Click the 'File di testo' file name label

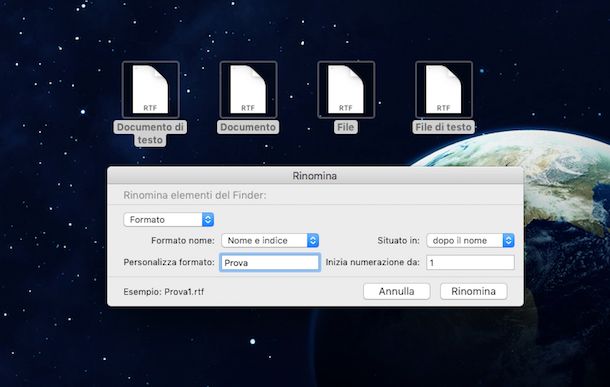point(443,127)
